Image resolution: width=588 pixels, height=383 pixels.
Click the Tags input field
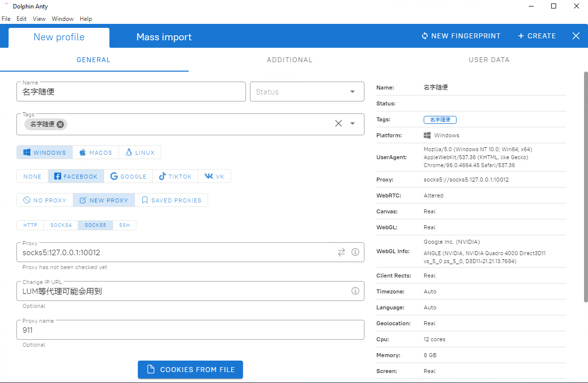coord(191,124)
